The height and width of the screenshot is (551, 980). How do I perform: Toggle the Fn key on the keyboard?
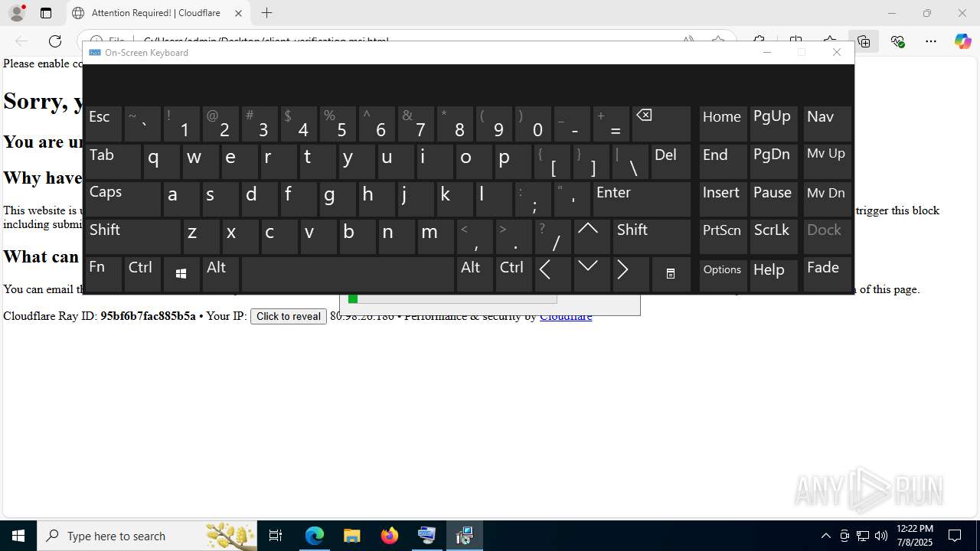click(103, 274)
